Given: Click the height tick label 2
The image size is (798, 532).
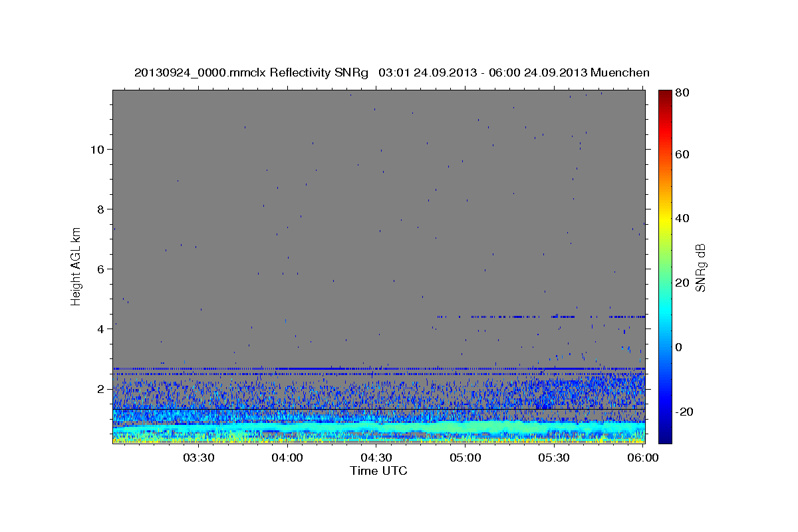Looking at the screenshot, I should 100,388.
